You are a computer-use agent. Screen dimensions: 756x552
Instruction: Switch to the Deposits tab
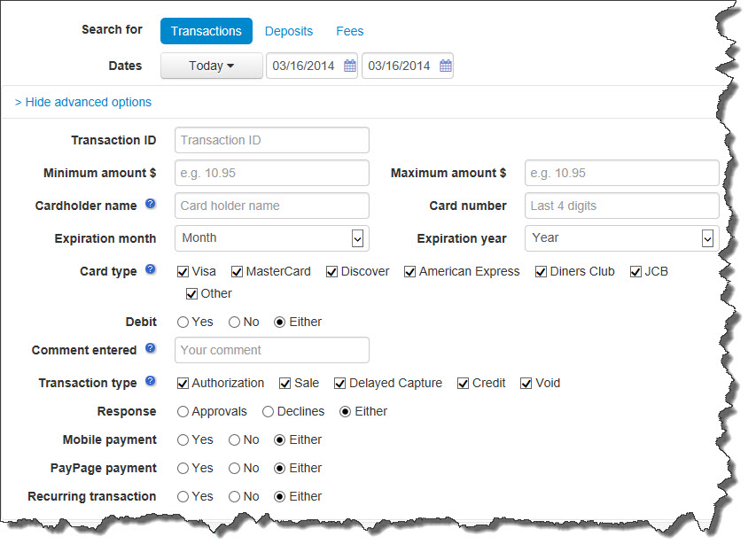(289, 31)
